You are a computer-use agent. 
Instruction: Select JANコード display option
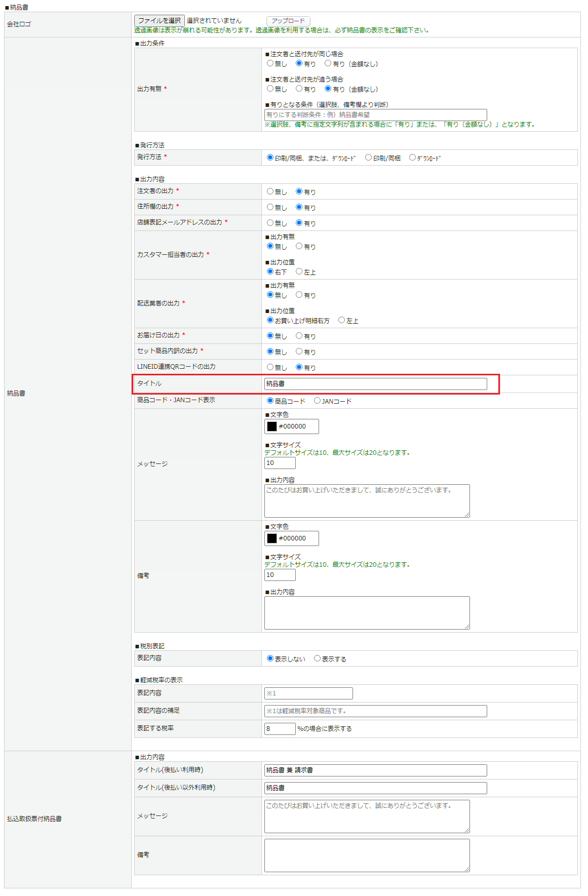point(318,401)
